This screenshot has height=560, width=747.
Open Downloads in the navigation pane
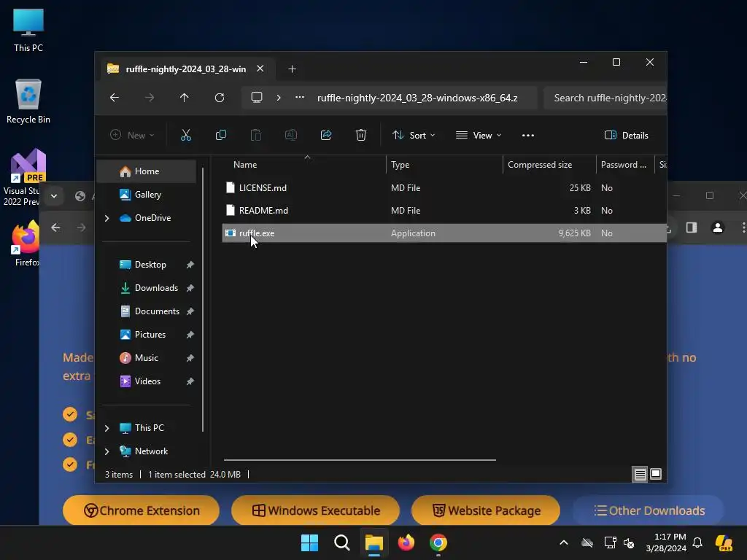(146, 288)
